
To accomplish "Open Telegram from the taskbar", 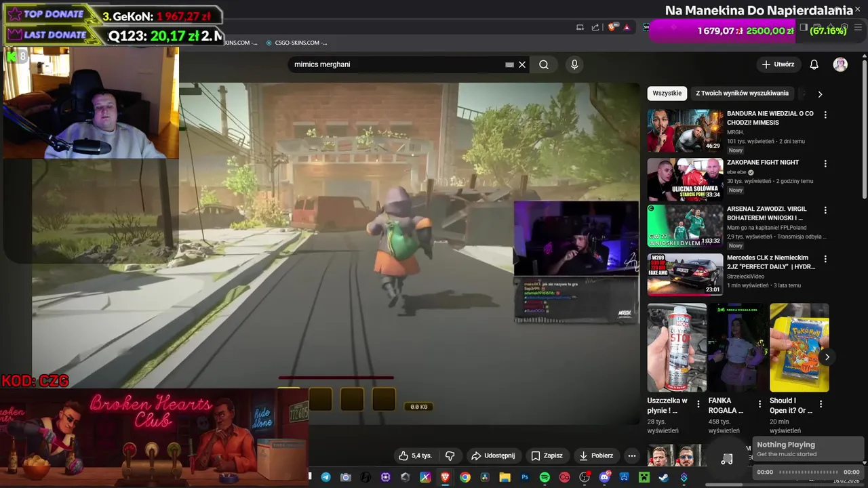I will [326, 477].
